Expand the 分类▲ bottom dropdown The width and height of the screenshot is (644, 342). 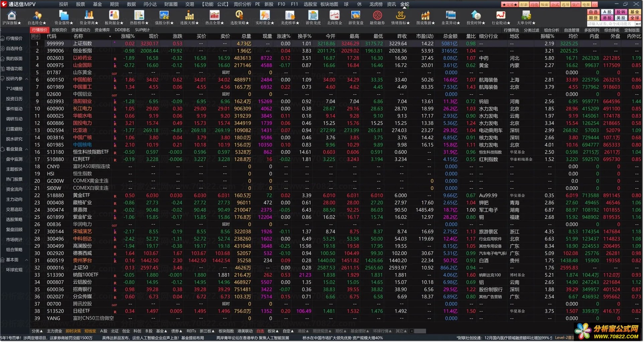(37, 331)
